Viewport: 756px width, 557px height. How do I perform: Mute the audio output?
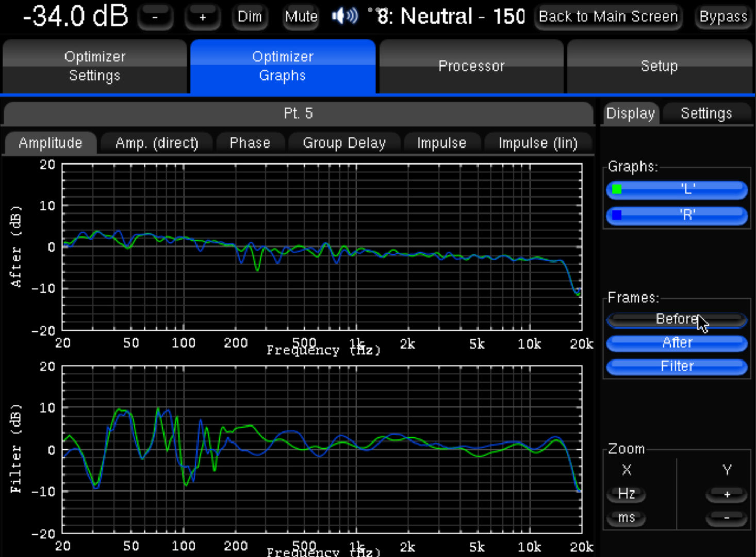click(x=301, y=17)
